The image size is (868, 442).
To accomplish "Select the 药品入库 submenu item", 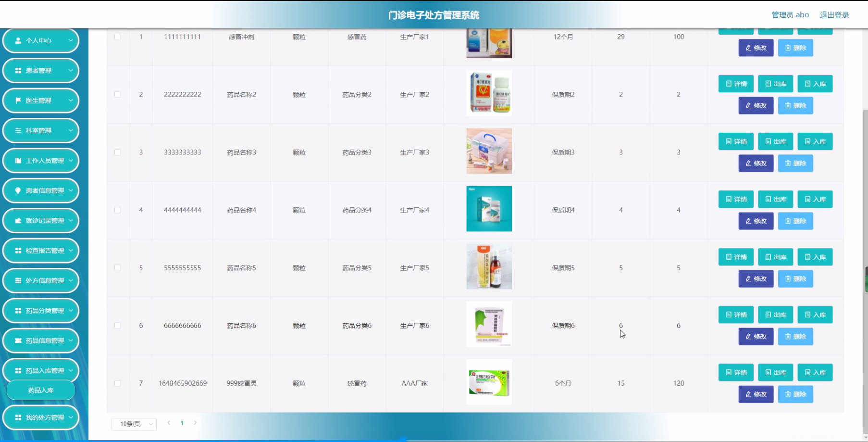I will 41,390.
